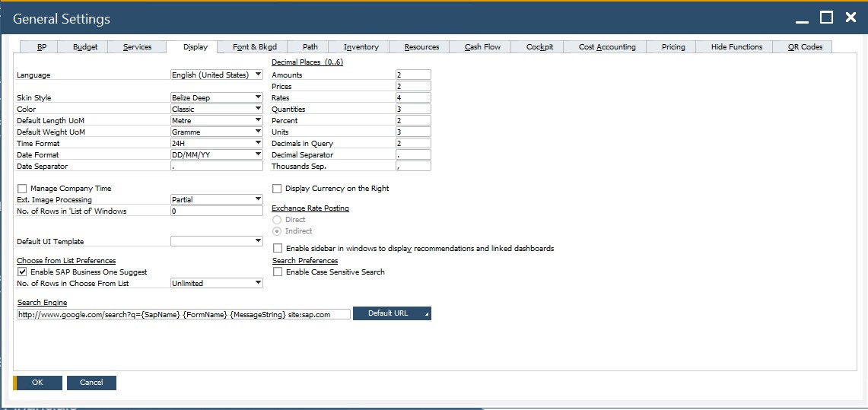
Task: Click No. of Rows in List of Windows field
Action: [x=217, y=211]
